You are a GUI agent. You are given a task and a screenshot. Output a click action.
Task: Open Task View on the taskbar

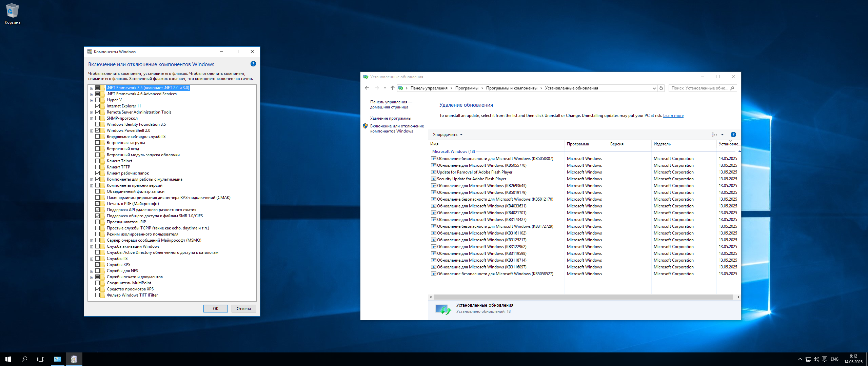[41, 359]
